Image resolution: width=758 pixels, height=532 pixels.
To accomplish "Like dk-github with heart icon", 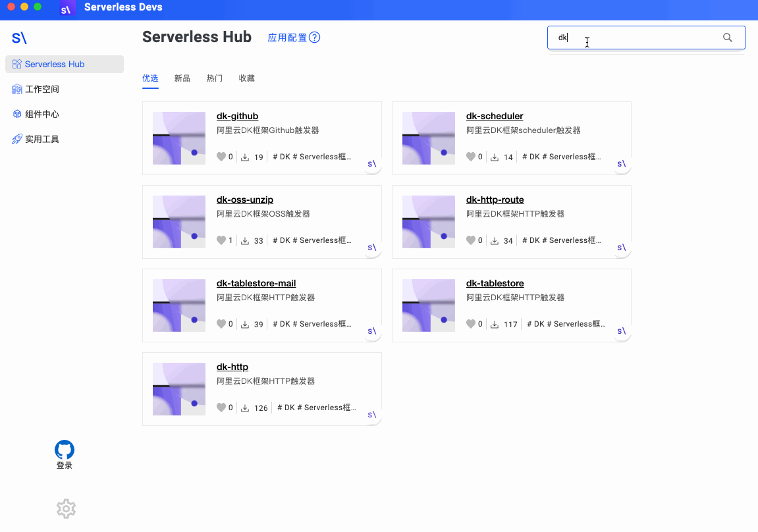I will point(221,157).
